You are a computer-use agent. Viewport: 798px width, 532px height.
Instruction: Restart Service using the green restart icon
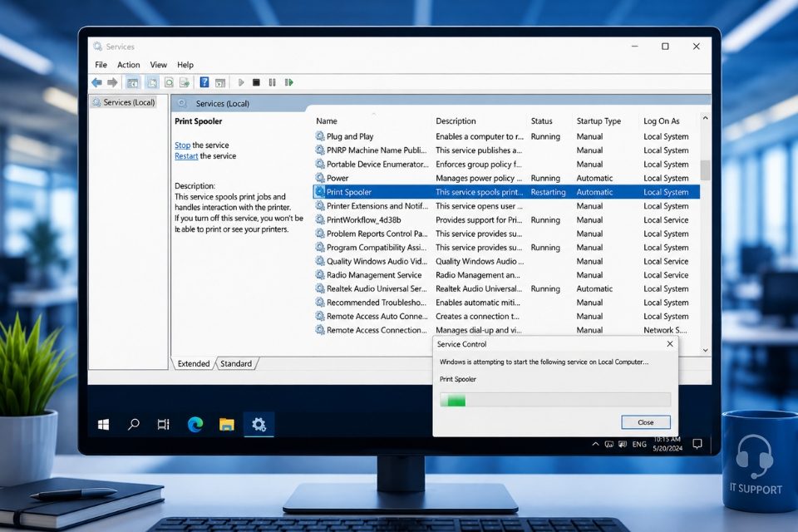coord(289,82)
